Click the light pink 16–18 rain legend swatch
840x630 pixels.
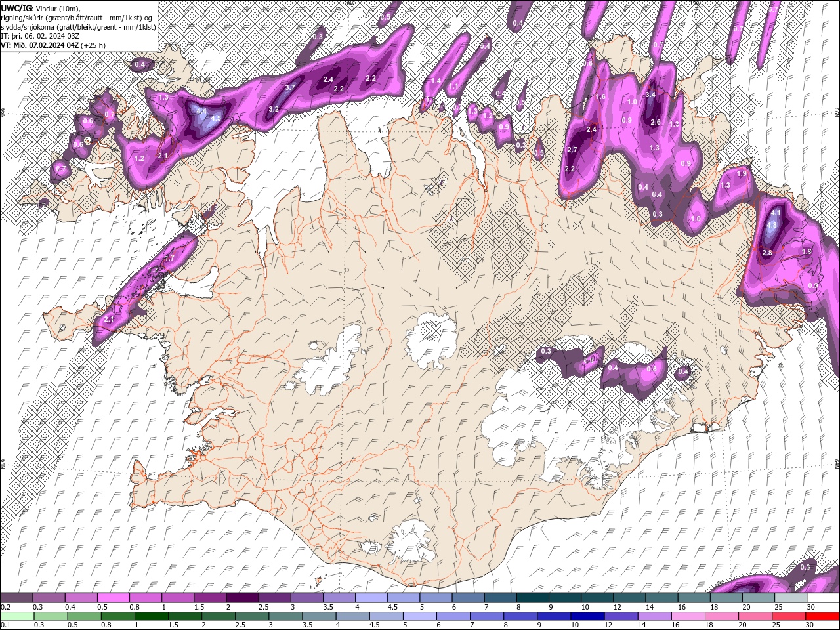(x=687, y=616)
